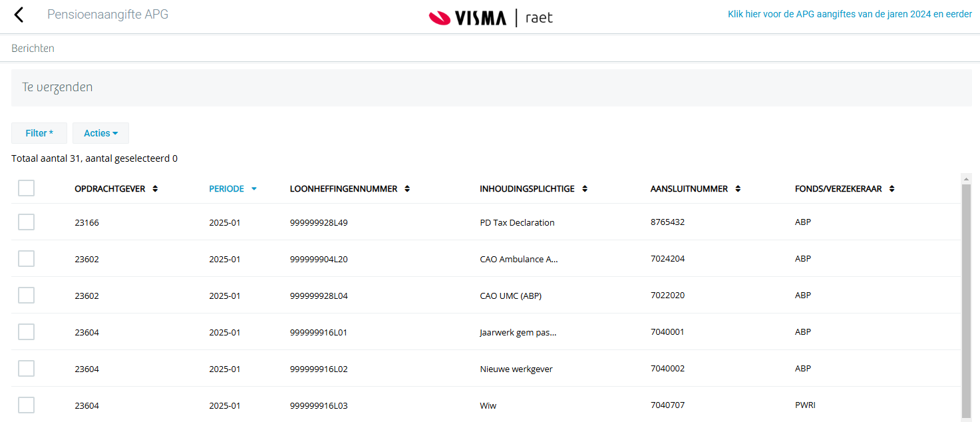The height and width of the screenshot is (422, 980).
Task: Click loonheffingennummer 999999916L01 in the table
Action: tap(319, 331)
